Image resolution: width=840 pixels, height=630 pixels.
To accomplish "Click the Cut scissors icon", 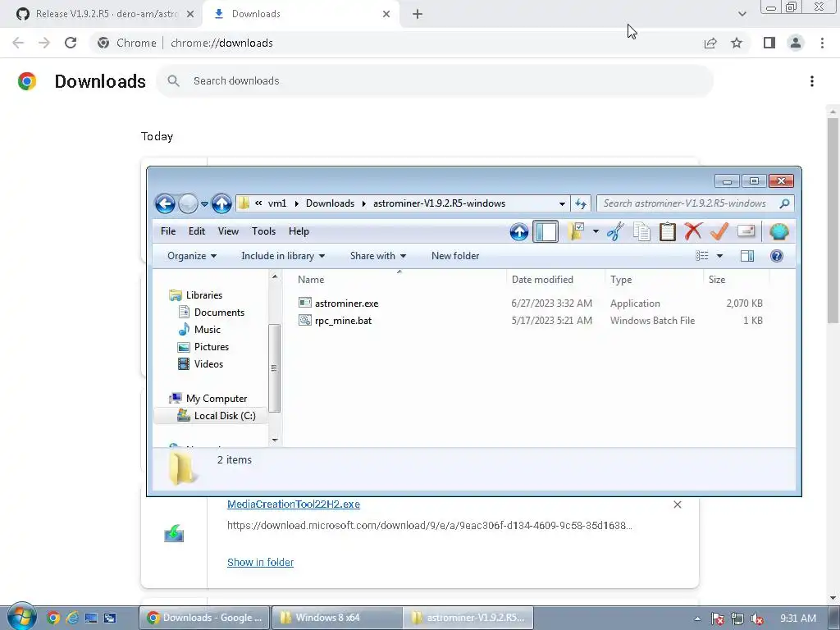I will (615, 232).
